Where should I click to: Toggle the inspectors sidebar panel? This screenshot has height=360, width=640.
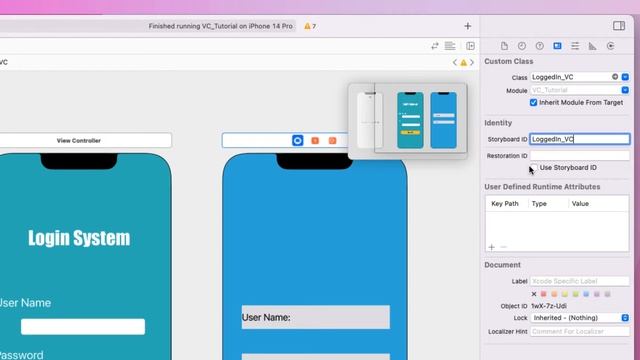619,26
